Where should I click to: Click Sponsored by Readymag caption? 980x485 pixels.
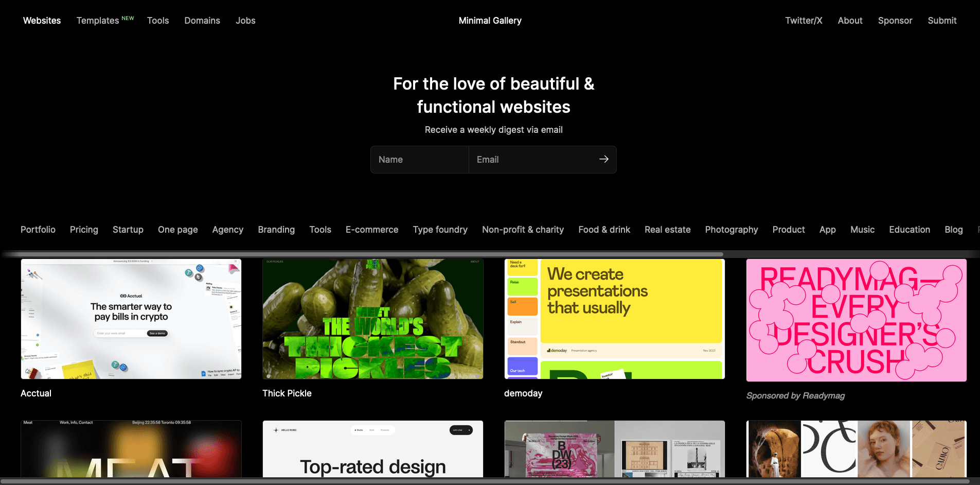795,395
